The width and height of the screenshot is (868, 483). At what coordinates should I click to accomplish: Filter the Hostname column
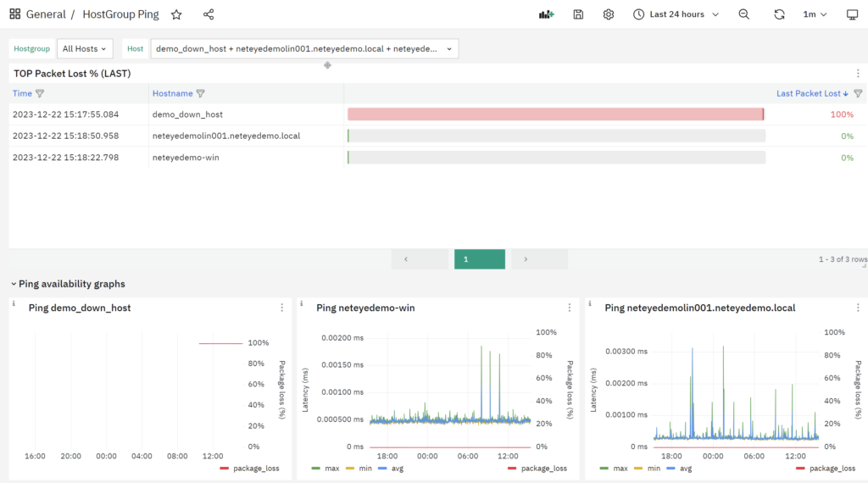200,93
